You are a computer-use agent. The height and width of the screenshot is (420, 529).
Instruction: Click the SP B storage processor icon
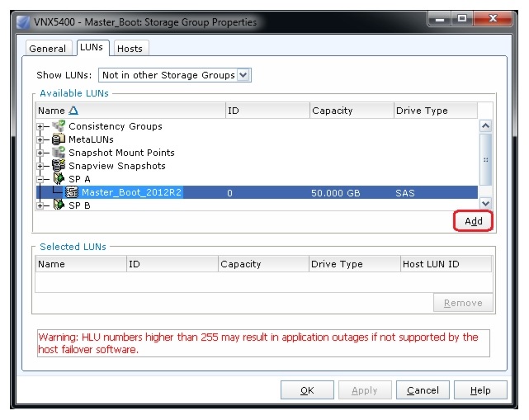point(59,205)
